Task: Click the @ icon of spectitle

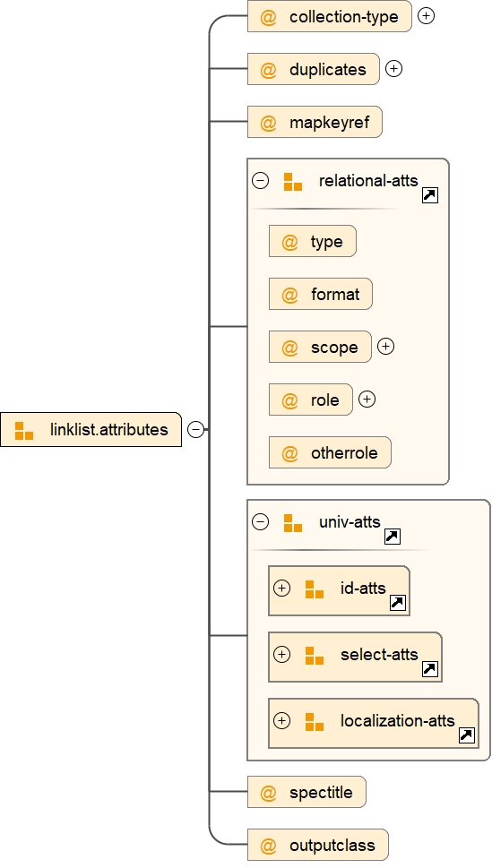Action: 268,793
